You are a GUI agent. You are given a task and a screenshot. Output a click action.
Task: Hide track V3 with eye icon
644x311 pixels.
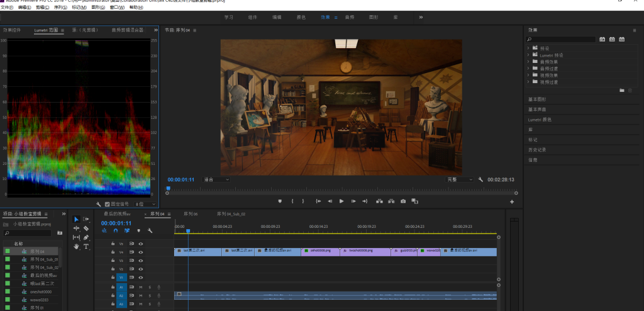[140, 261]
